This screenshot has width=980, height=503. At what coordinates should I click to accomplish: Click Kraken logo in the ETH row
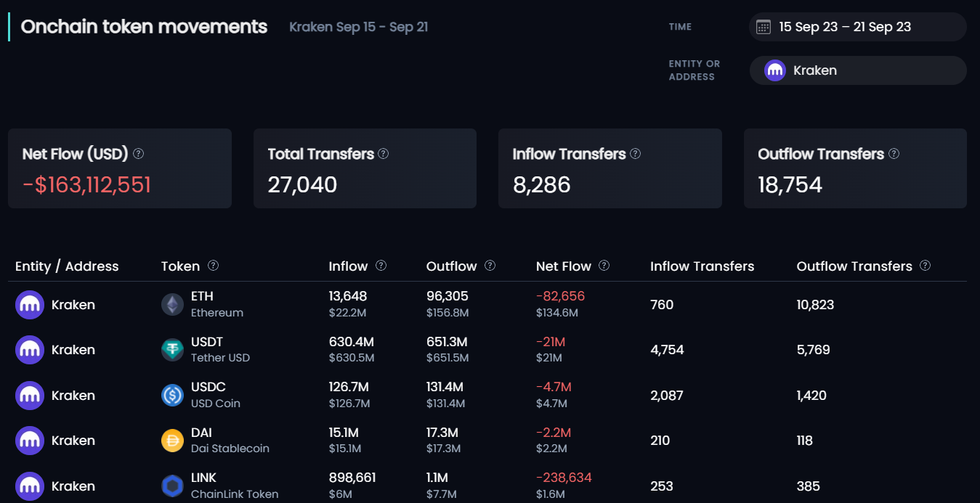(x=30, y=305)
